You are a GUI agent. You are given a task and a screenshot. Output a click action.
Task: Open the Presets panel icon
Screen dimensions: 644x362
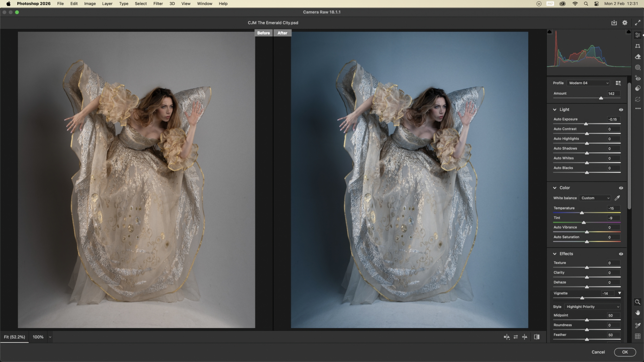(x=638, y=89)
